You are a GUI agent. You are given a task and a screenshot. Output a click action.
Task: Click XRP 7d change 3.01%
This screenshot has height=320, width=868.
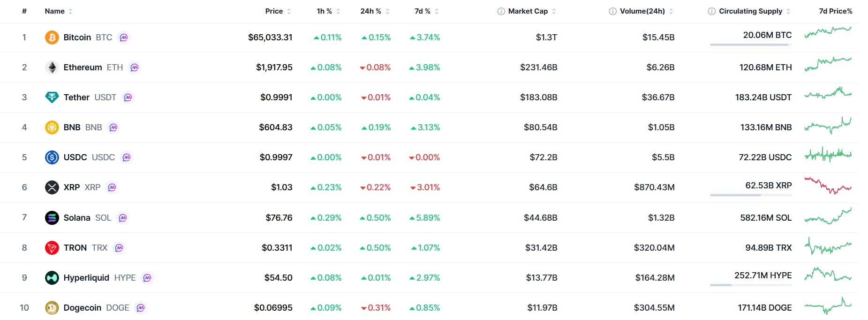425,187
